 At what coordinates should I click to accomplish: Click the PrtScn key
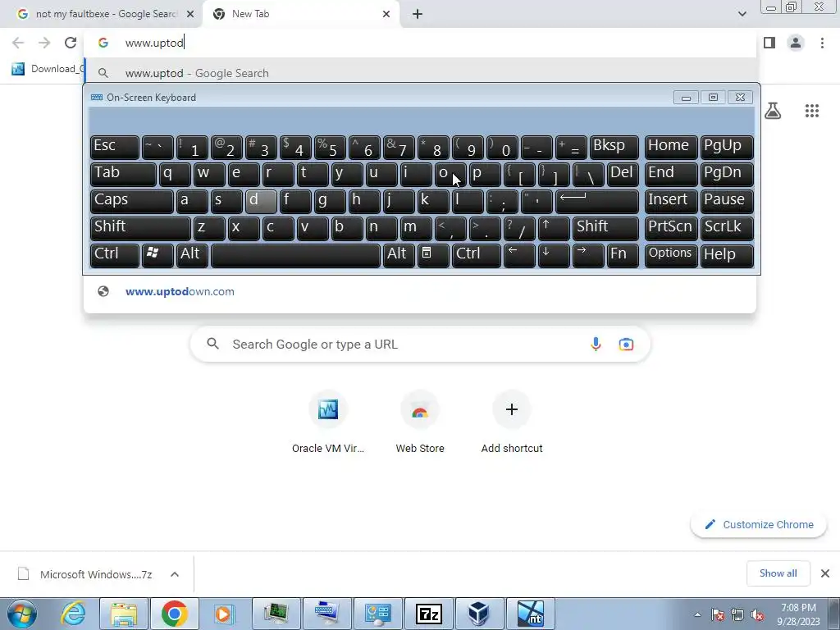click(671, 228)
